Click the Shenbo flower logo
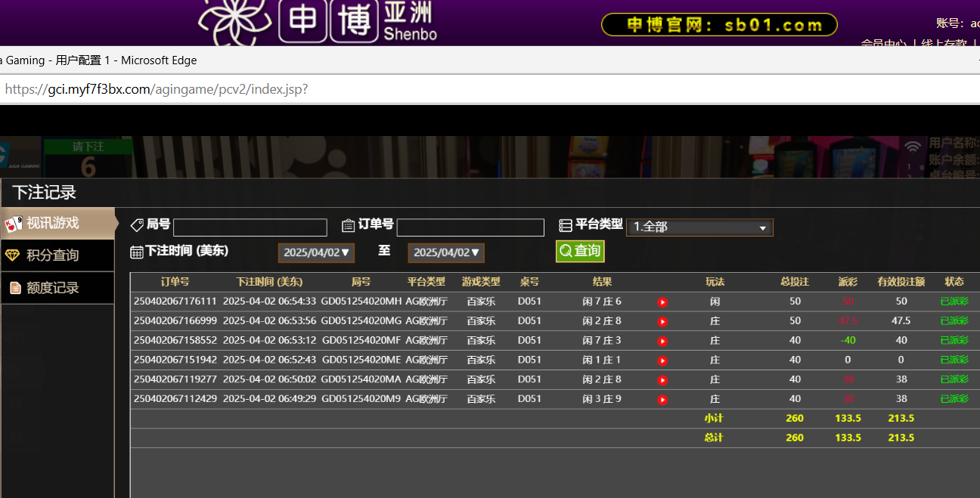980x498 pixels. point(234,23)
